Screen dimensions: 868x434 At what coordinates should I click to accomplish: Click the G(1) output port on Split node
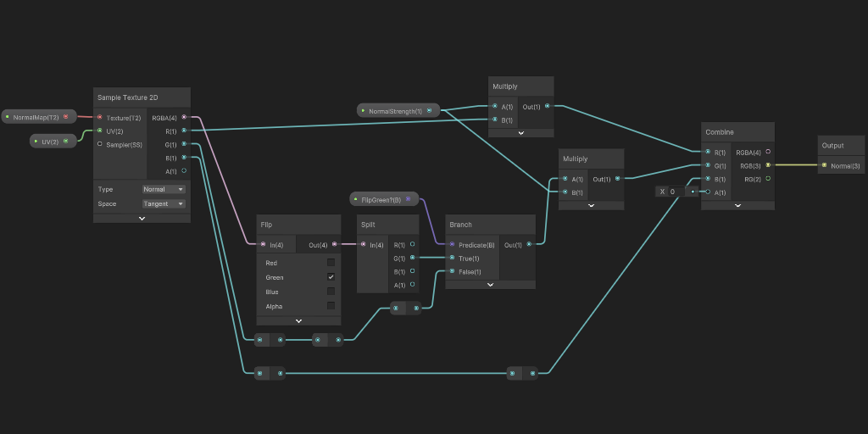[x=412, y=258]
